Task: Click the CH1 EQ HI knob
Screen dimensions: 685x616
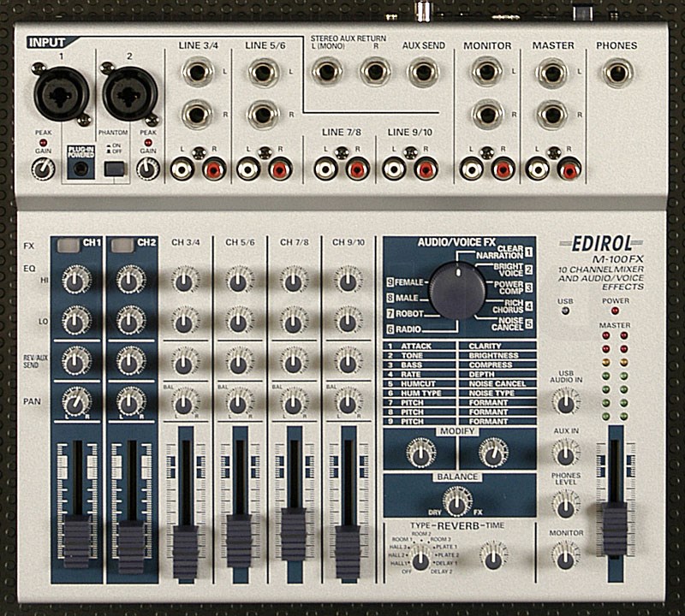Action: (x=76, y=281)
